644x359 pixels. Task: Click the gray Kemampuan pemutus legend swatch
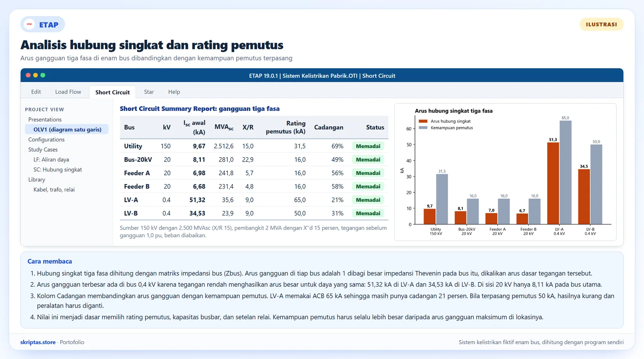[x=423, y=128]
